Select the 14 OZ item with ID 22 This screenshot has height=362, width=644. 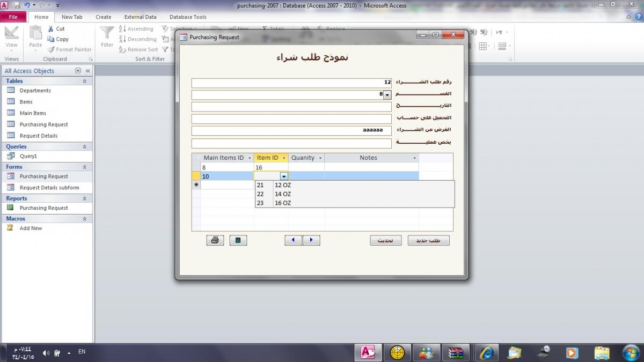355,194
